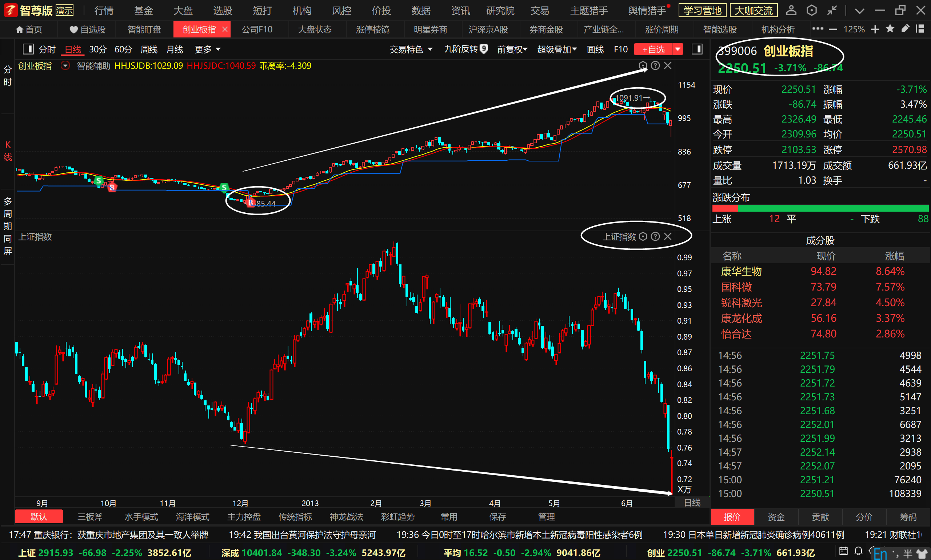The height and width of the screenshot is (560, 931).
Task: Open the 自选股 heart tab
Action: tap(88, 29)
